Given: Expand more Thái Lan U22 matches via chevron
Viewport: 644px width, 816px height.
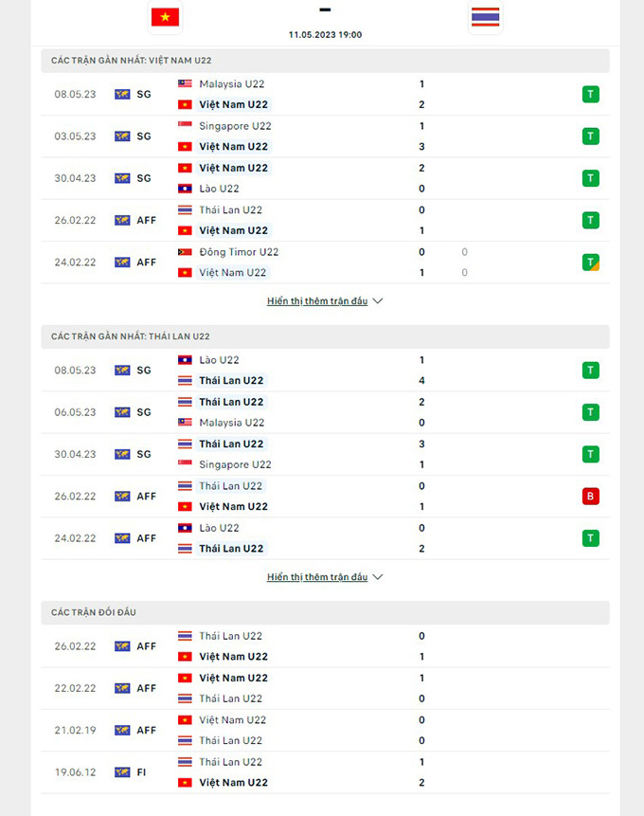Looking at the screenshot, I should coord(378,577).
